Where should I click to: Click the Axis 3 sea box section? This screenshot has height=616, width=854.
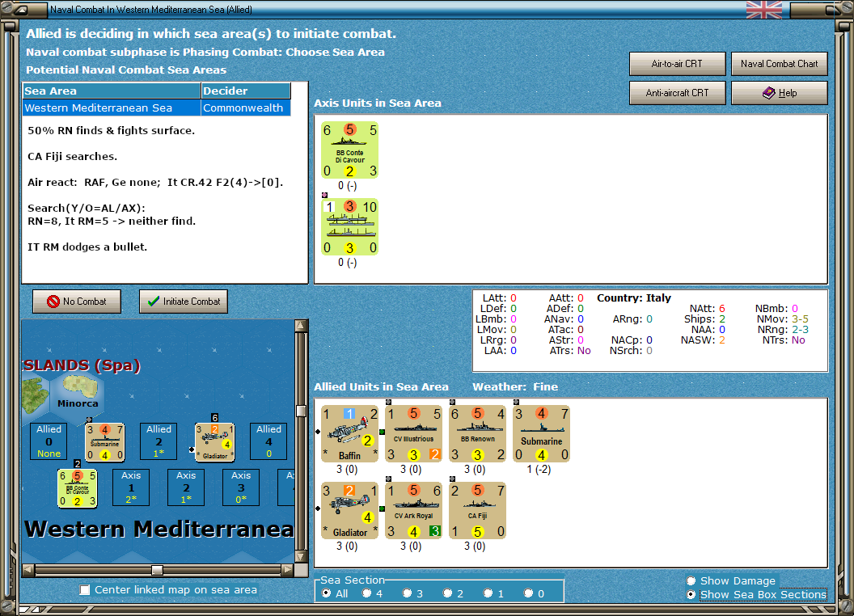[241, 487]
